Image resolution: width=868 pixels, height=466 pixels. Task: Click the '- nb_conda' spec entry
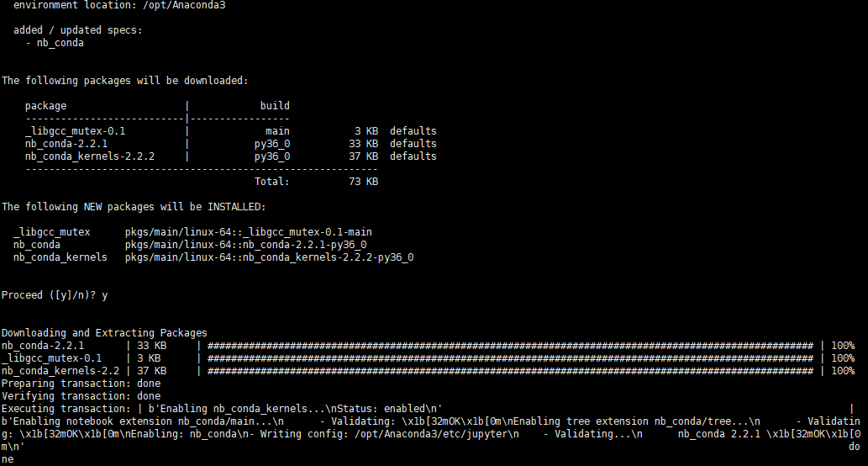point(55,43)
